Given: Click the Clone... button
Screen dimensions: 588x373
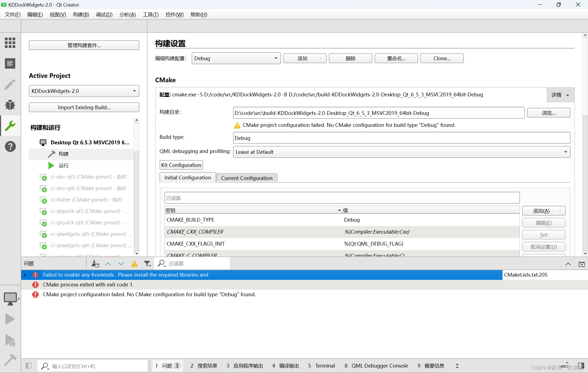Looking at the screenshot, I should 442,58.
